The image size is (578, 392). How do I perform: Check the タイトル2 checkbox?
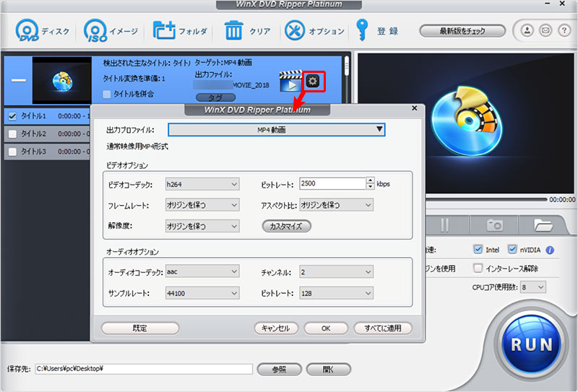point(12,134)
